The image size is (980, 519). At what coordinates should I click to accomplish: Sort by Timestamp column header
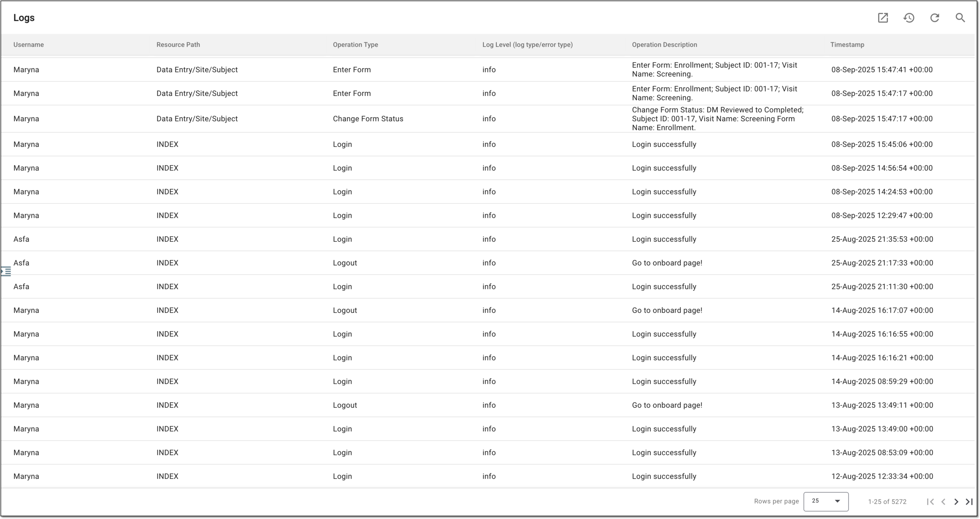(x=847, y=45)
